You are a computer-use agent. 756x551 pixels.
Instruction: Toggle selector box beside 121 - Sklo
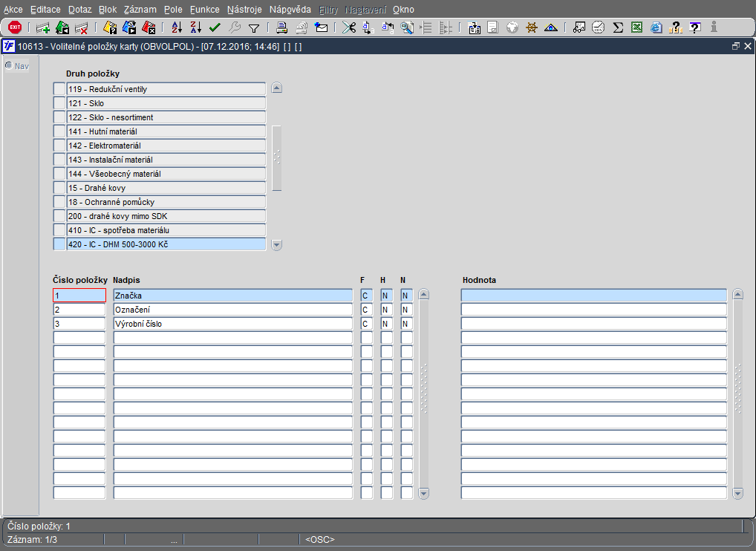(x=59, y=103)
